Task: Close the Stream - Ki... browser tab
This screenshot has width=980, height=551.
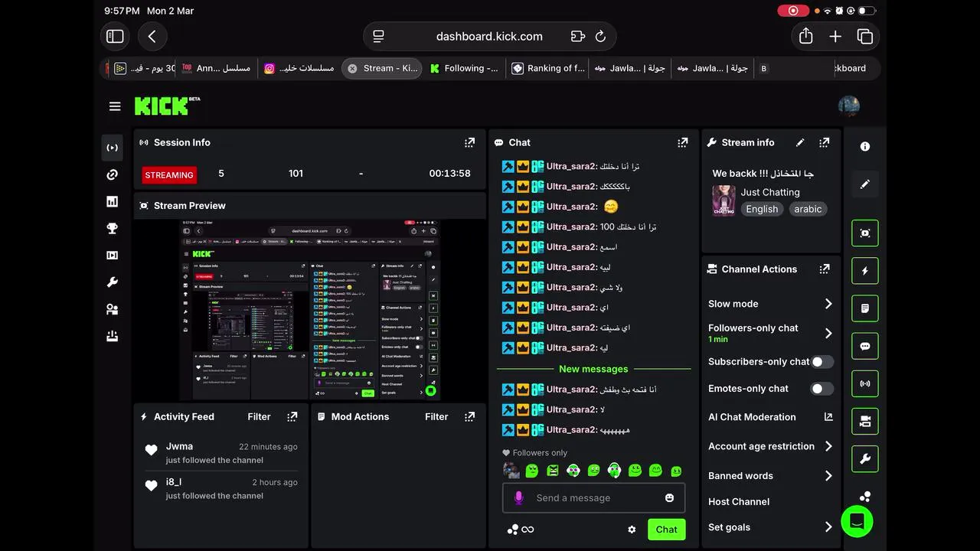Action: (352, 68)
